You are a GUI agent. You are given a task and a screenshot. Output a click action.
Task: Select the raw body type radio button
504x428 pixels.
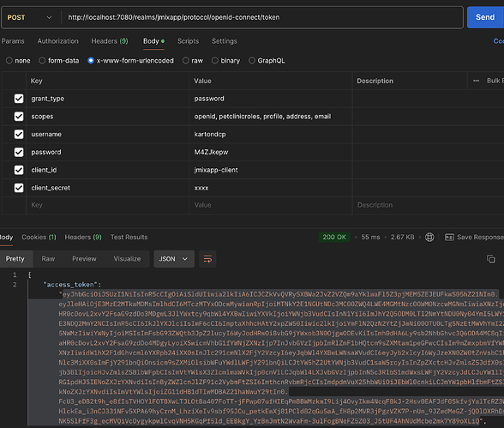[x=186, y=60]
